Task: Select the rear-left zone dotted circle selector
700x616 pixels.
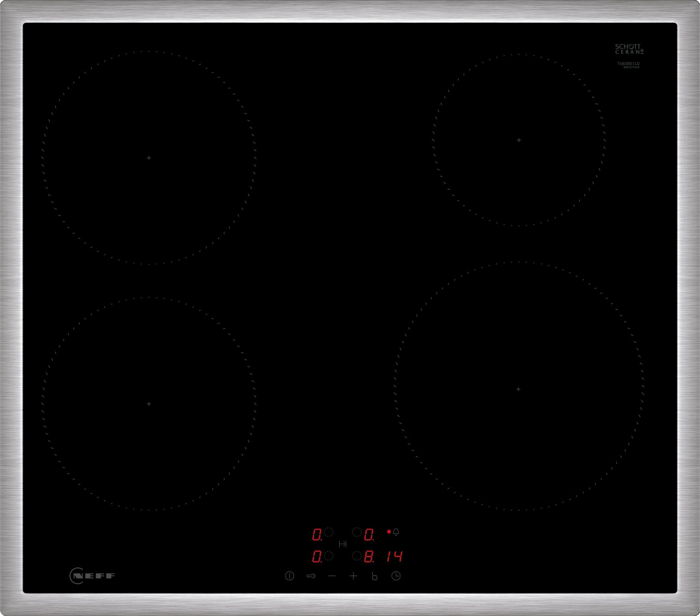Action: click(x=328, y=532)
